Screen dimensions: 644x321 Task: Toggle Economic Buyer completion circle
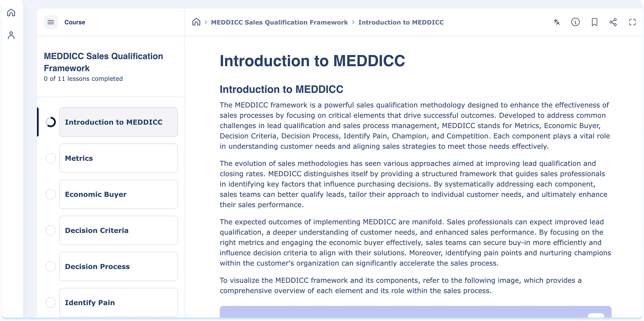point(51,194)
